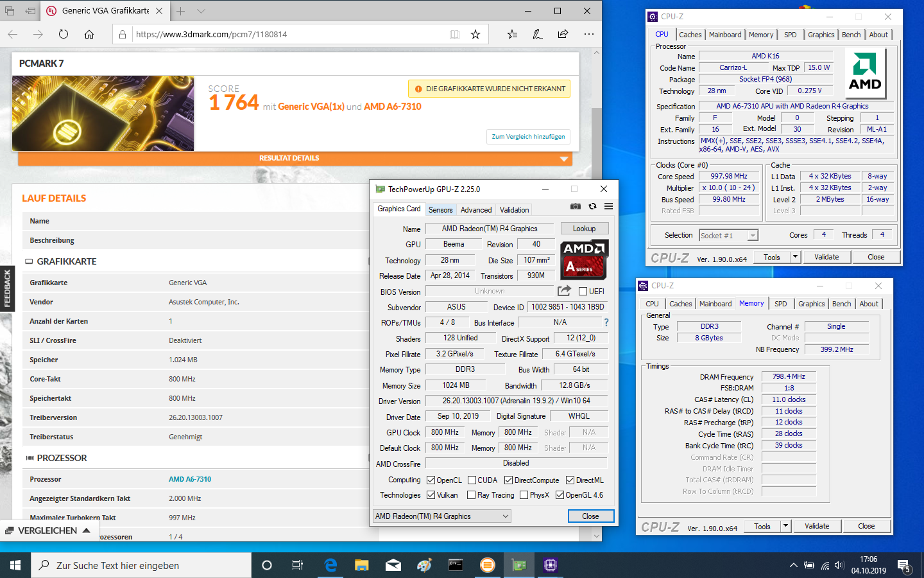The image size is (924, 578).
Task: Add page to favorites with star icon
Action: (475, 34)
